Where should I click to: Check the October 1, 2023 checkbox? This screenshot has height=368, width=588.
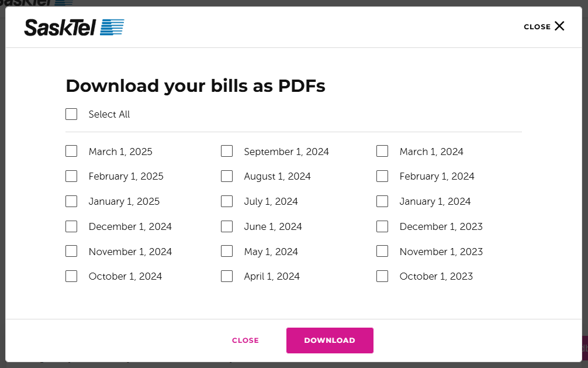coord(382,276)
